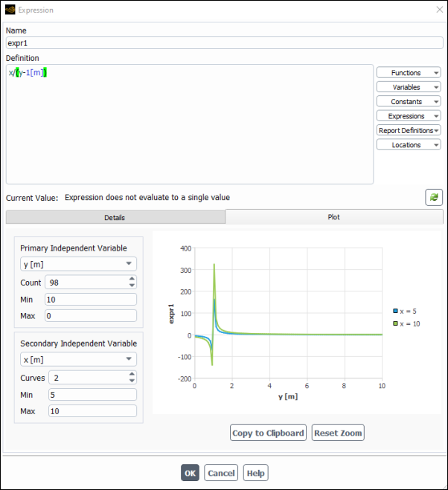
Task: Click inside the Definition expression editor
Action: (190, 124)
